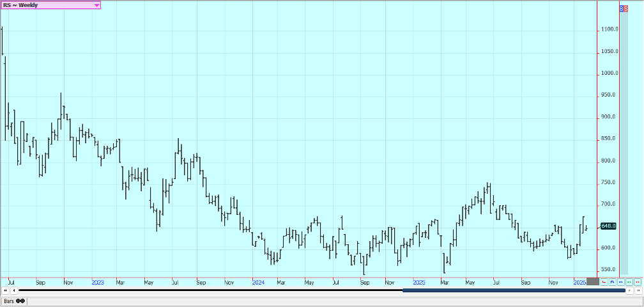This screenshot has height=307, width=644.
Task: Click the 2024 year marker on time axis
Action: (257, 282)
